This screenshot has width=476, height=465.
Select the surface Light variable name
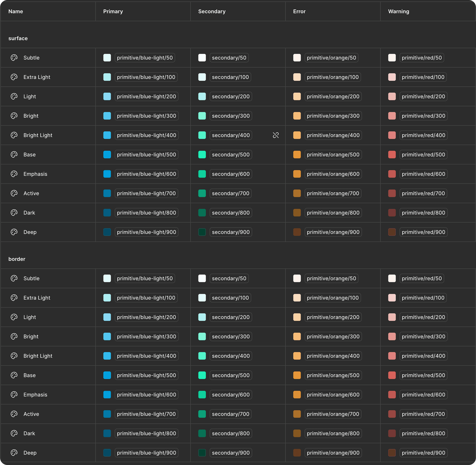point(29,96)
